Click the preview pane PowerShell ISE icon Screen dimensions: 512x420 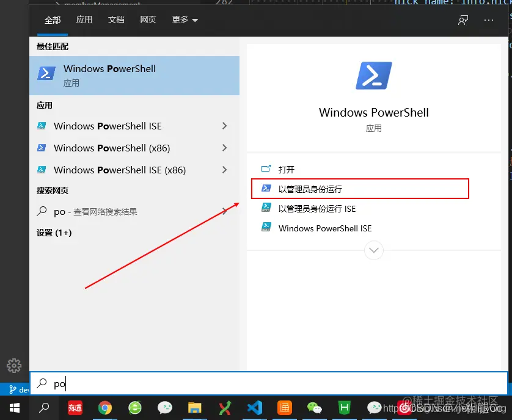tap(266, 228)
